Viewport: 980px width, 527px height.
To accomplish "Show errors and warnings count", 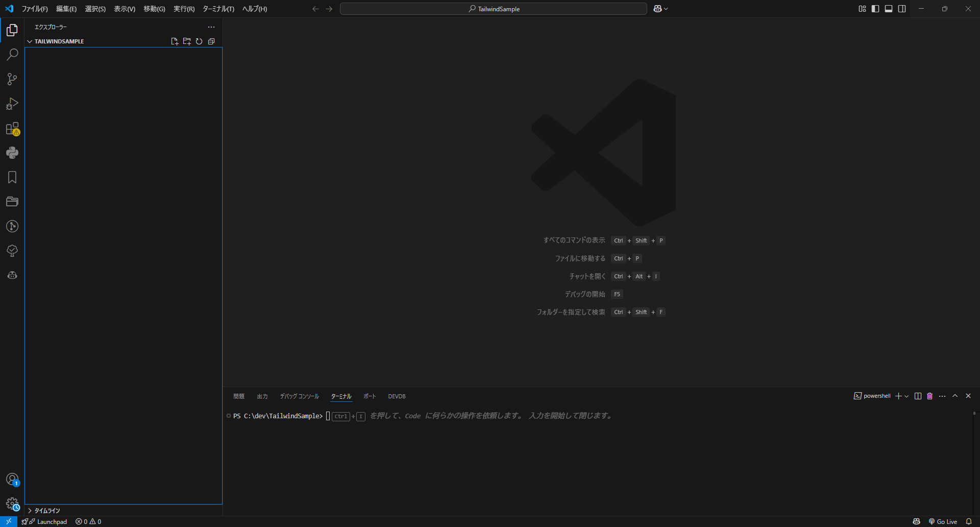I will point(88,521).
